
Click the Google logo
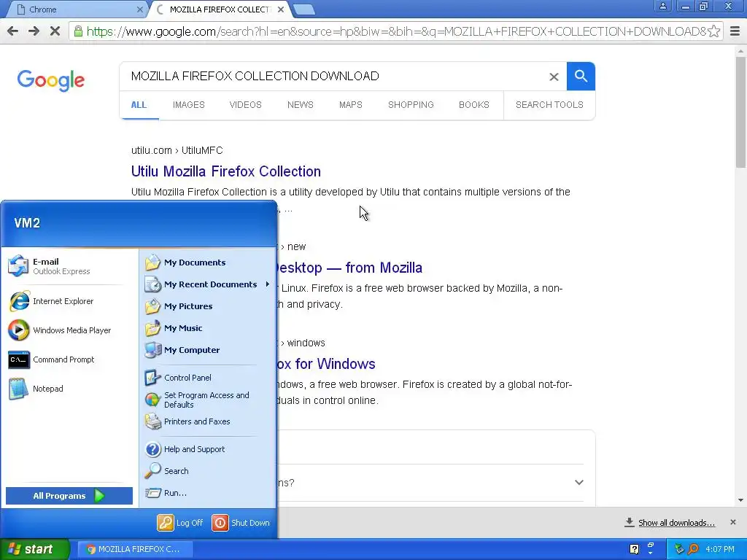coord(50,80)
